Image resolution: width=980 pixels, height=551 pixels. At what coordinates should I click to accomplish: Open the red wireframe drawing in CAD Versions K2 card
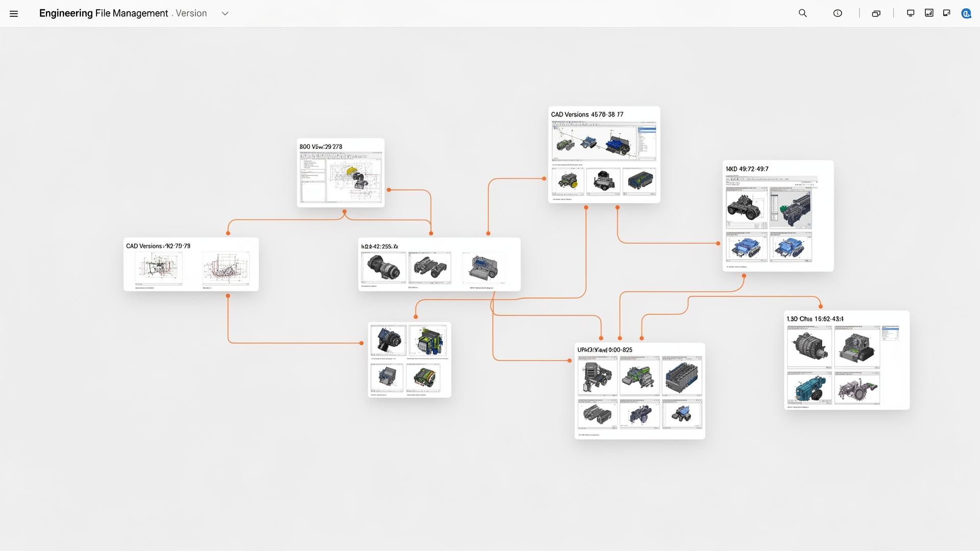coord(226,268)
